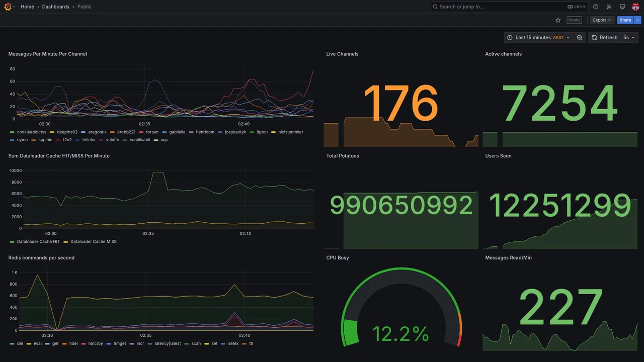
Task: Open CPU Busy panel title menu
Action: pos(338,258)
